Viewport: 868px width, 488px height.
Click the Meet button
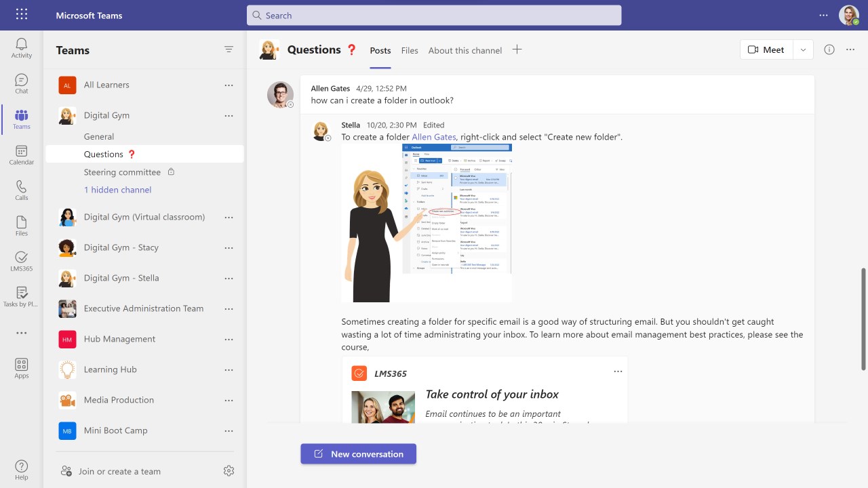[767, 49]
